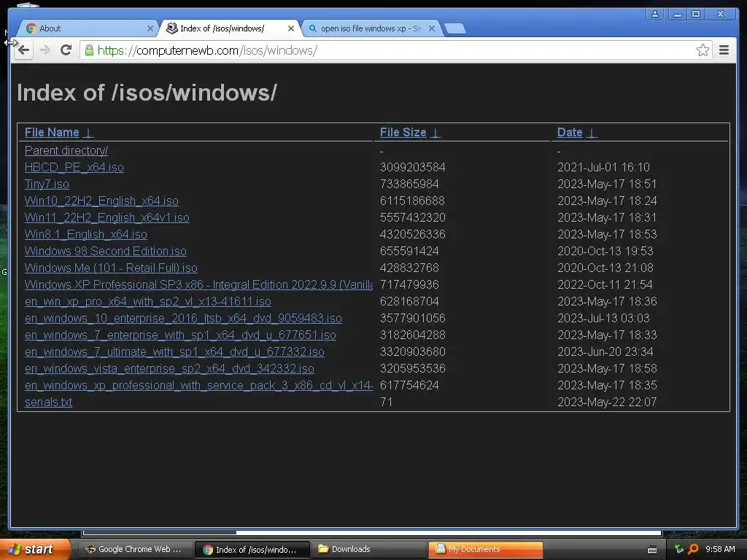The width and height of the screenshot is (747, 560).
Task: Go back using the browser back arrow
Action: pos(23,50)
